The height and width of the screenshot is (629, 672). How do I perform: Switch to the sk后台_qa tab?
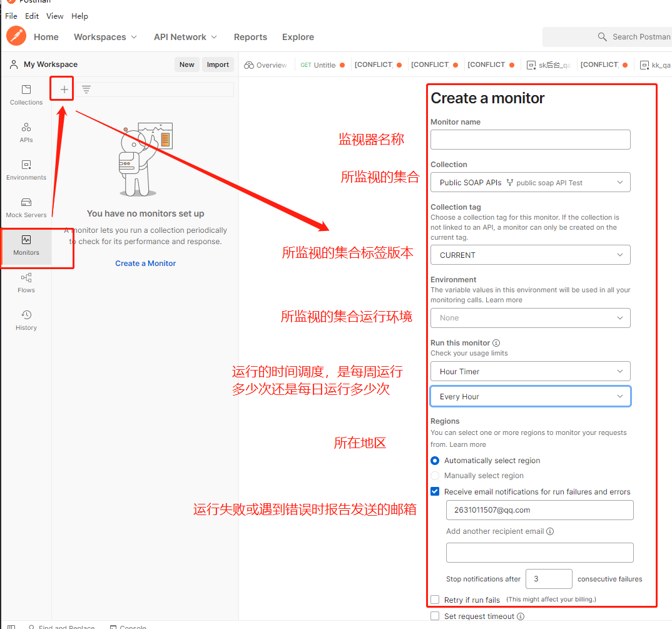549,64
